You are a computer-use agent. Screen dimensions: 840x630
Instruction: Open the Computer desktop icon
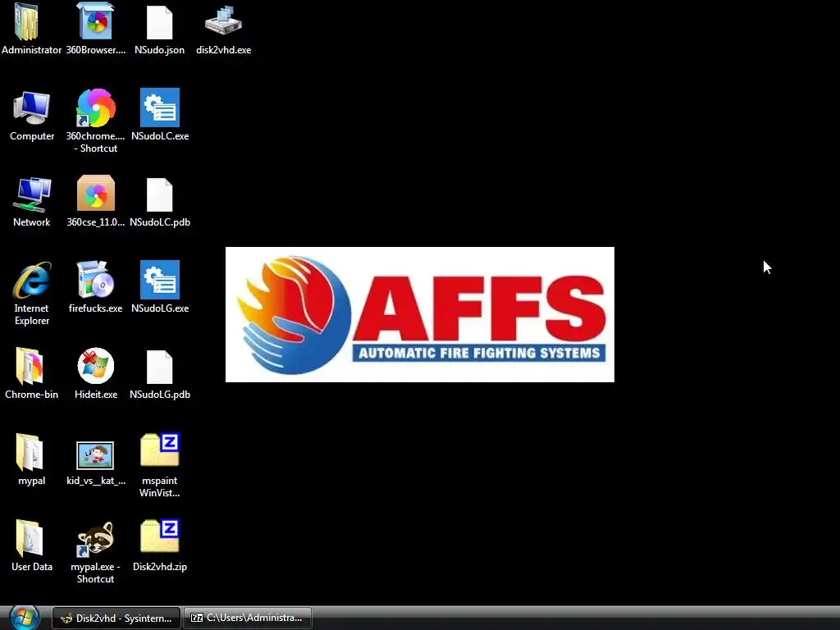32,107
